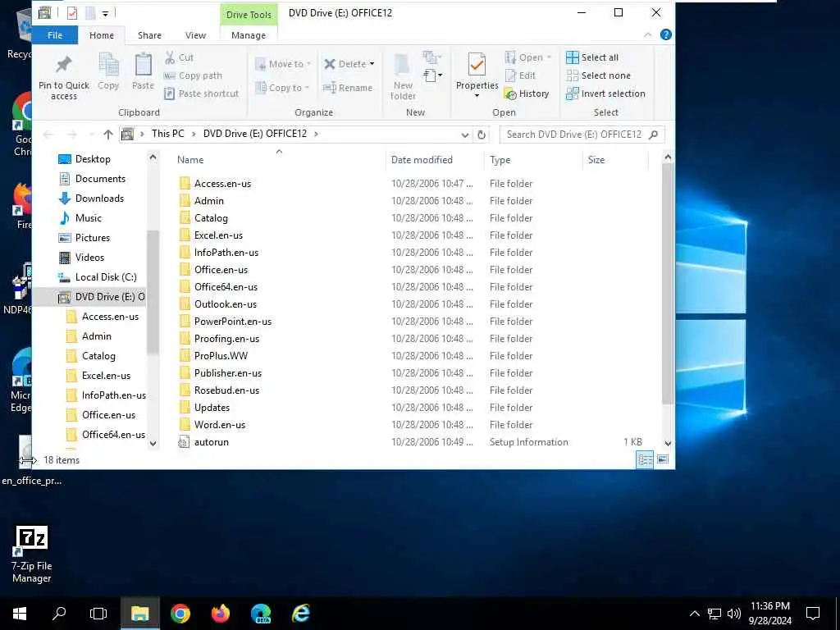Image resolution: width=840 pixels, height=630 pixels.
Task: Open Internet Explorer from taskbar
Action: coord(300,614)
